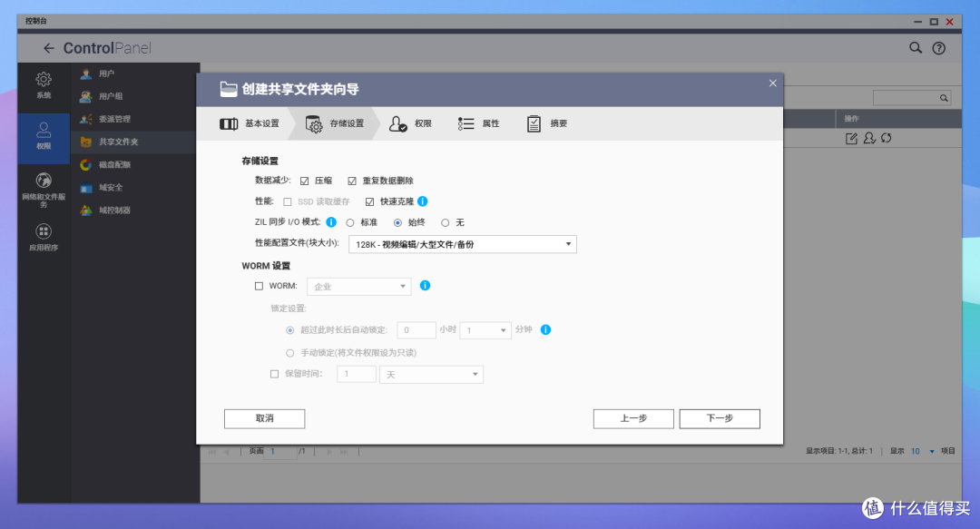
Task: Click the 下一步 button
Action: pos(720,419)
